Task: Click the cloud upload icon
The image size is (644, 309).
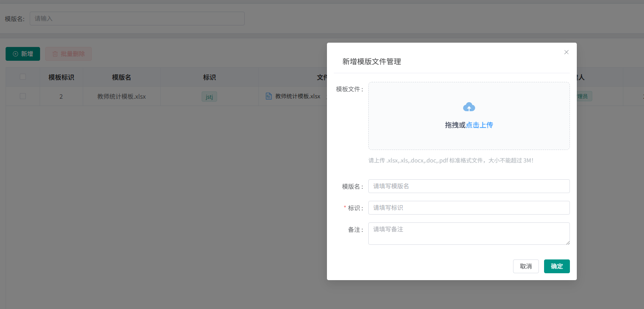Action: click(469, 107)
